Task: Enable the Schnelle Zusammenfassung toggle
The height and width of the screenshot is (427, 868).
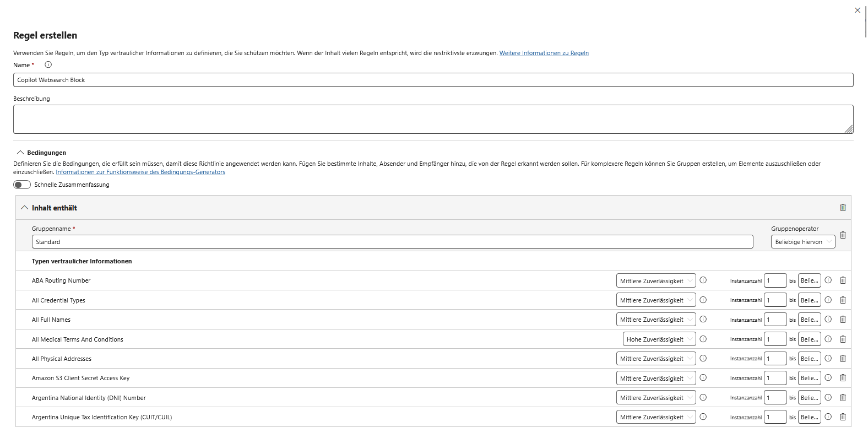Action: point(22,185)
